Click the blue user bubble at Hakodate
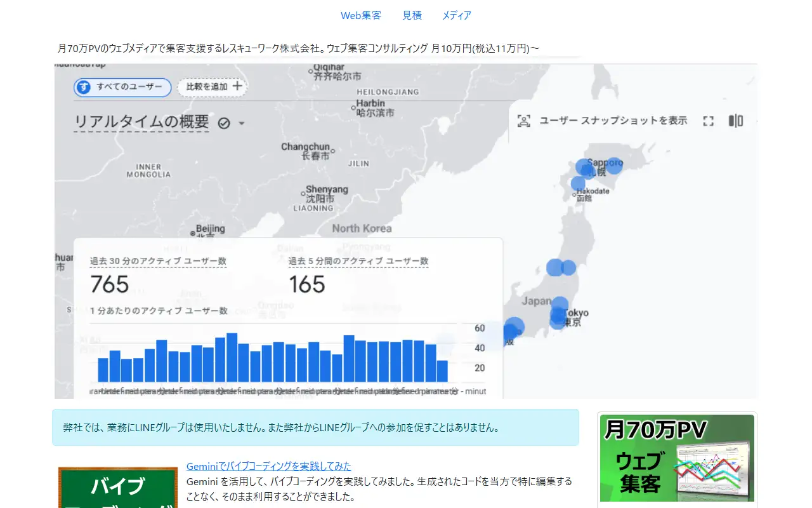This screenshot has height=508, width=812. coord(578,184)
